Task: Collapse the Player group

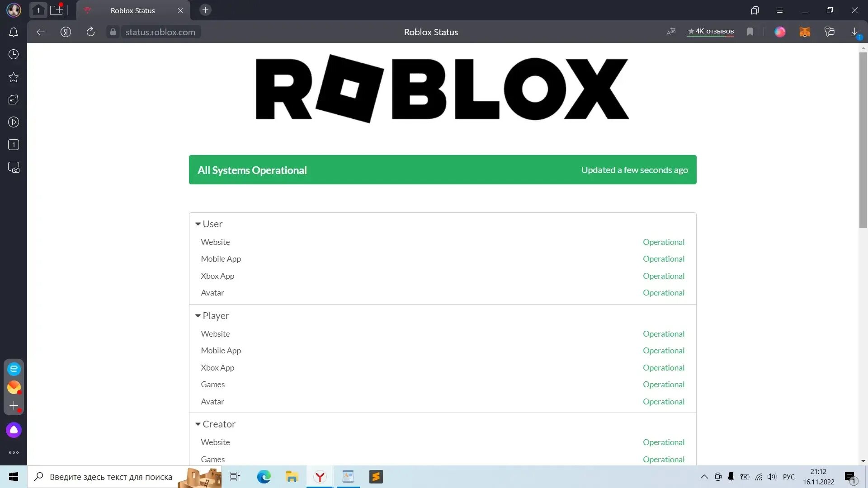Action: click(x=198, y=316)
